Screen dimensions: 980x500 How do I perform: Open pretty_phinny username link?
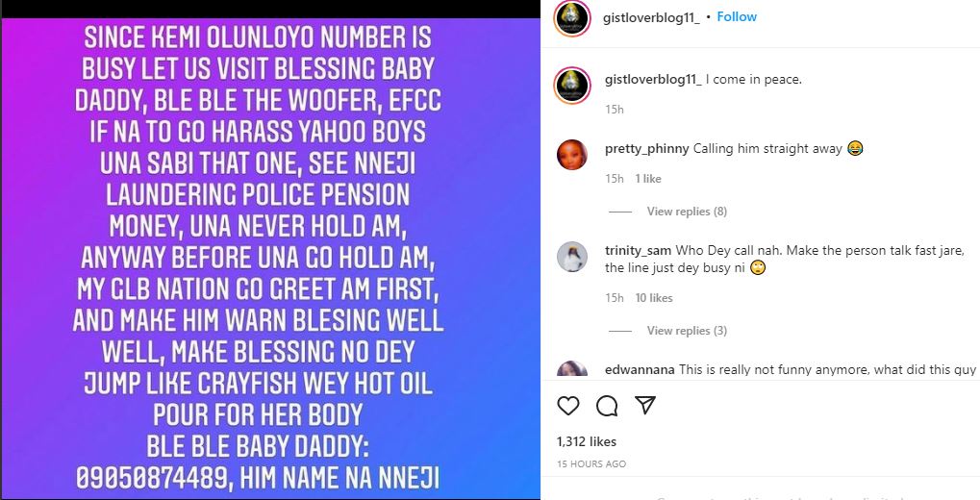click(x=646, y=148)
